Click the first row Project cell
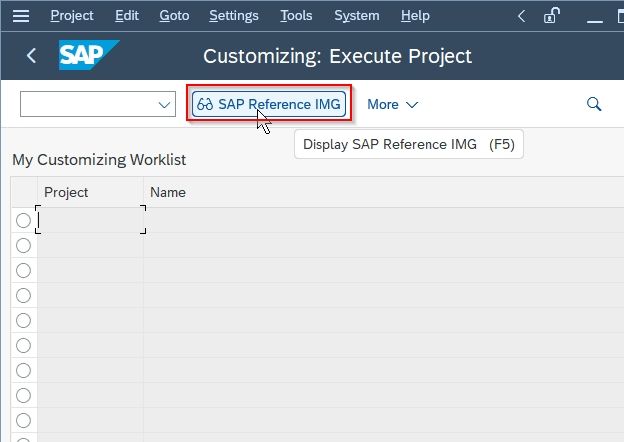 coord(90,220)
